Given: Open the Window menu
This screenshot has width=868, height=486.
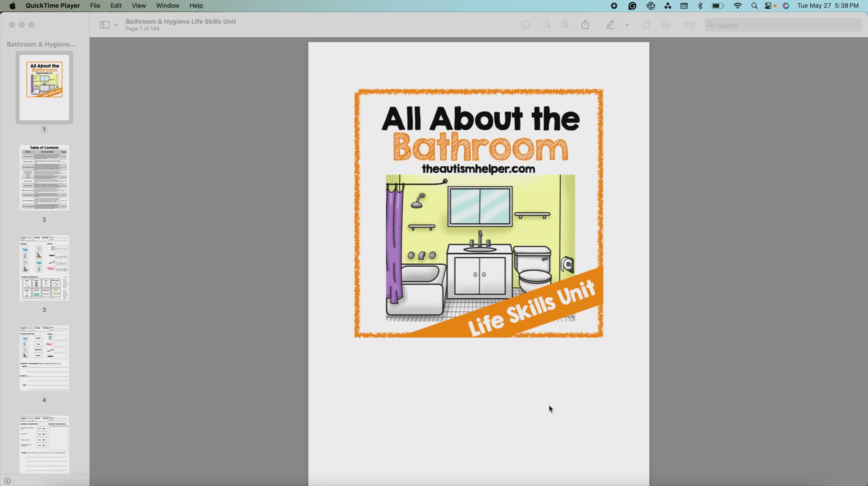Looking at the screenshot, I should 167,6.
